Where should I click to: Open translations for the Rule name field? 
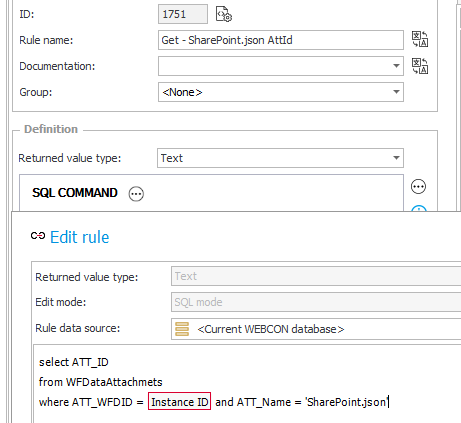420,39
